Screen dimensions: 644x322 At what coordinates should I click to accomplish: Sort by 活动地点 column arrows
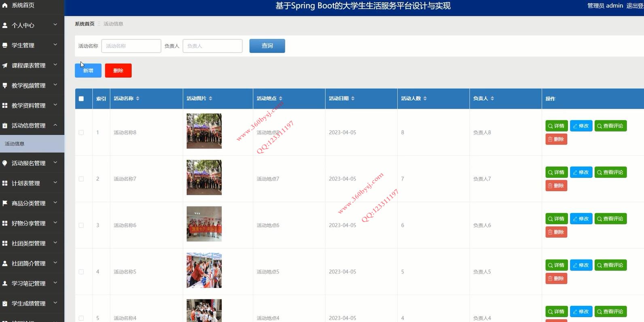tap(281, 98)
